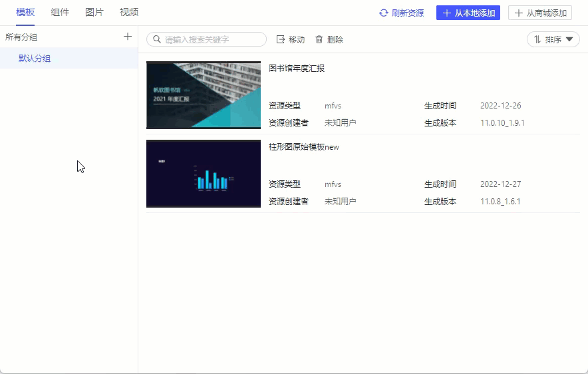588x374 pixels.
Task: Click the date 2022-12-27
Action: (501, 184)
